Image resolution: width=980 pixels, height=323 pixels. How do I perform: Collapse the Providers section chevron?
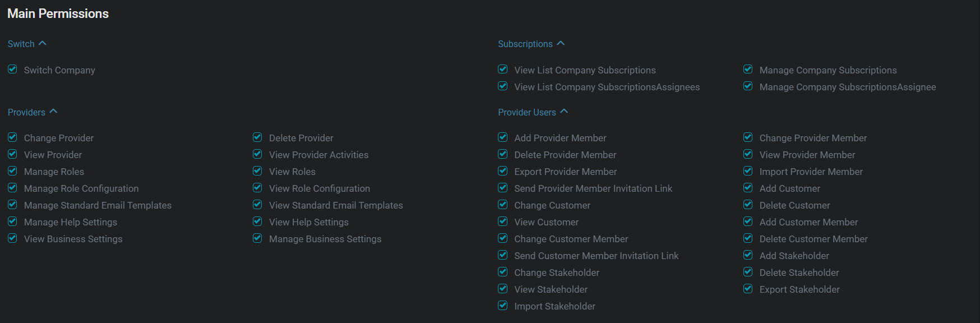(53, 112)
